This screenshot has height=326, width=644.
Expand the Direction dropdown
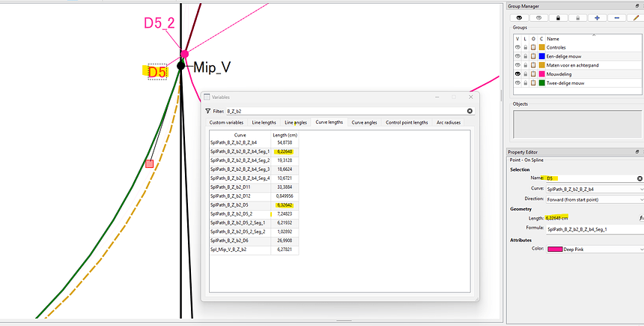coord(640,199)
